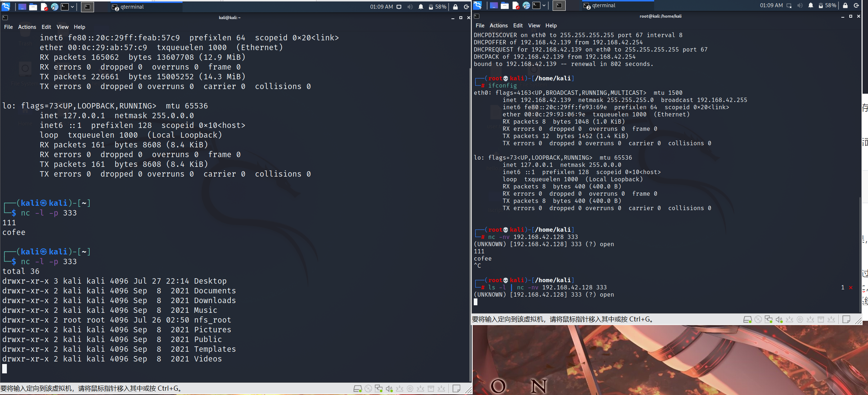The image size is (868, 395).
Task: Open the notifications bell in the left VM panel
Action: coord(421,7)
